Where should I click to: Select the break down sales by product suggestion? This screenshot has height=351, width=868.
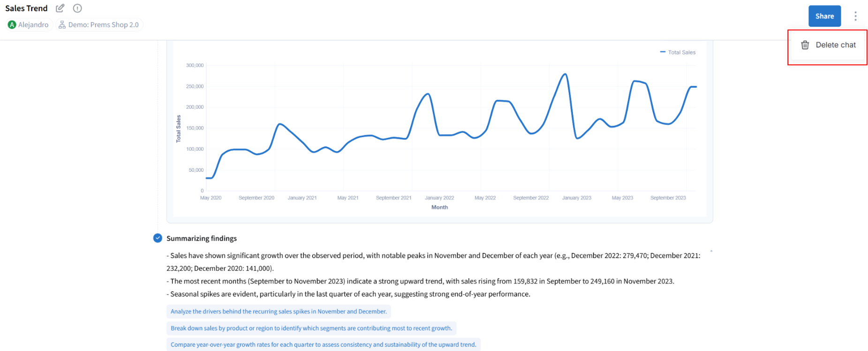(x=311, y=328)
